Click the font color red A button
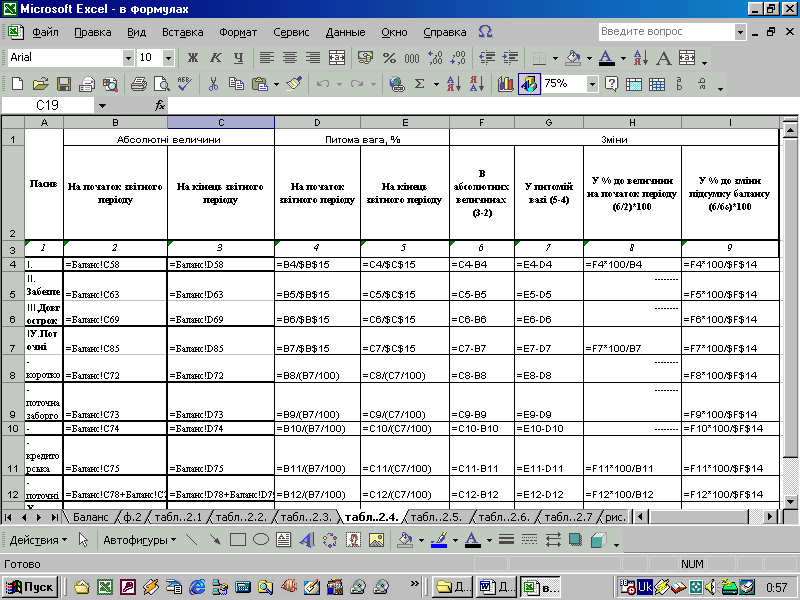 click(x=608, y=58)
